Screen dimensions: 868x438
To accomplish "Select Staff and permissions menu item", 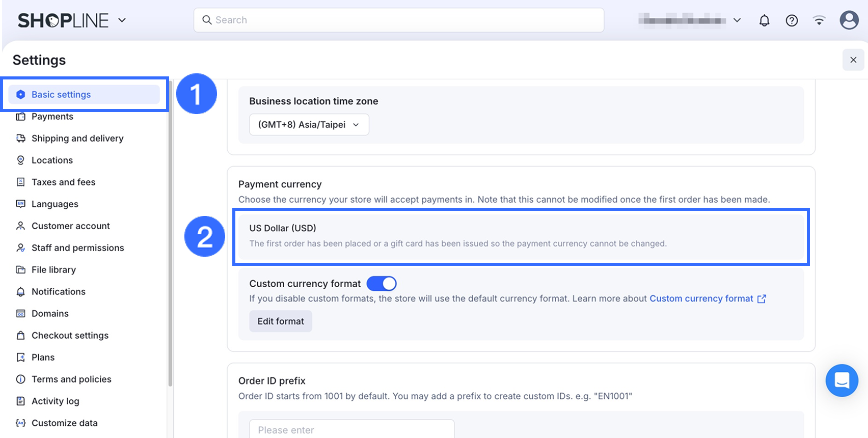I will 77,248.
